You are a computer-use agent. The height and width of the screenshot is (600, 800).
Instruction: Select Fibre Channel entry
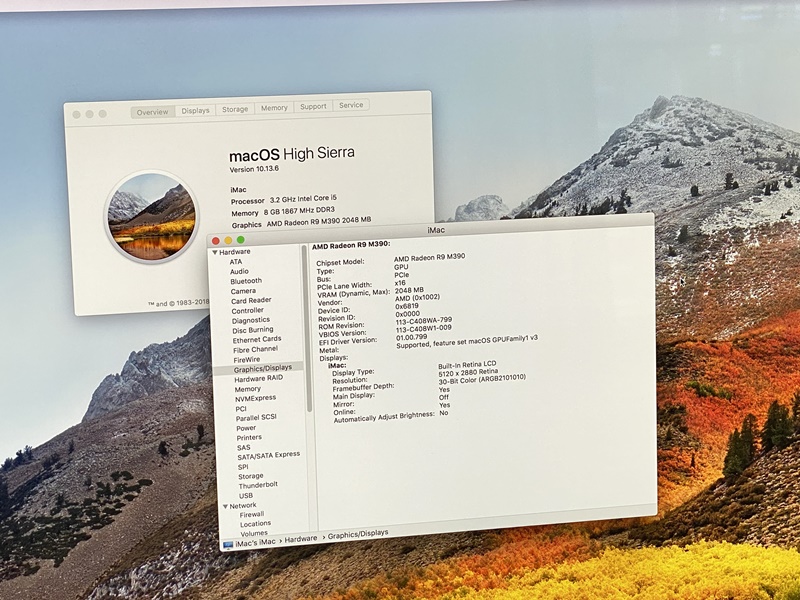(x=255, y=349)
